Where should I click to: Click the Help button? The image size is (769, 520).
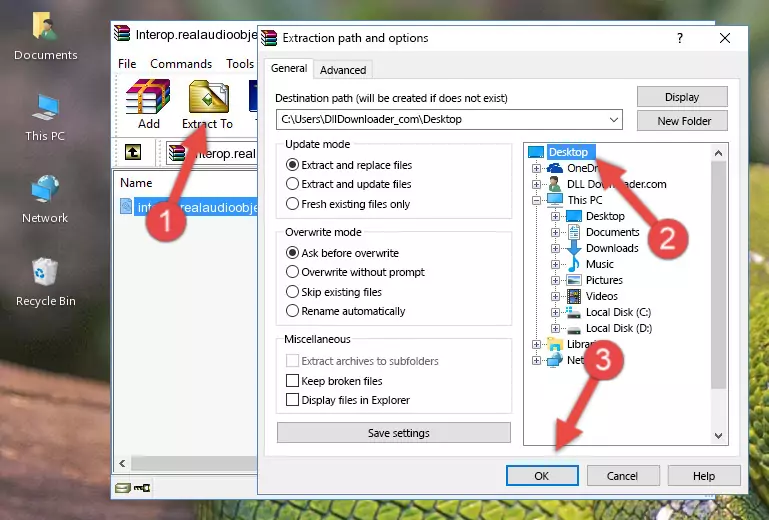point(704,476)
